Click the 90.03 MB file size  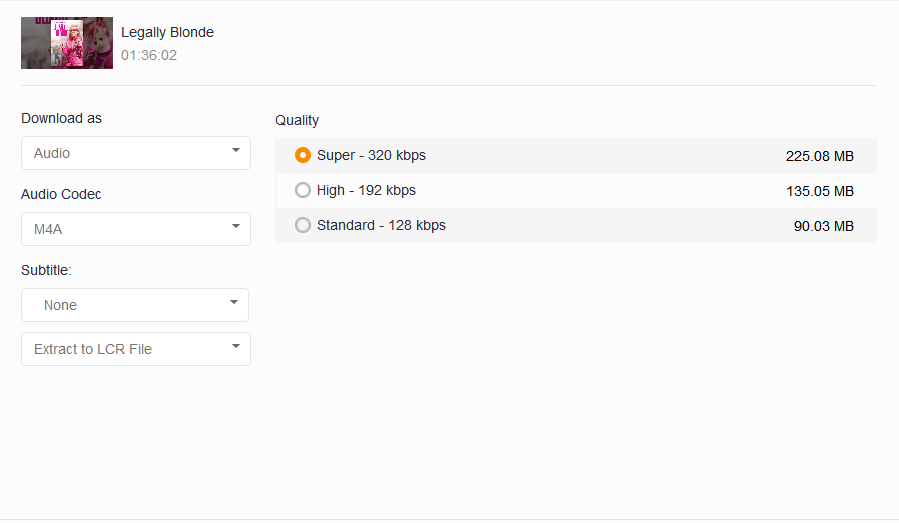[x=823, y=226]
